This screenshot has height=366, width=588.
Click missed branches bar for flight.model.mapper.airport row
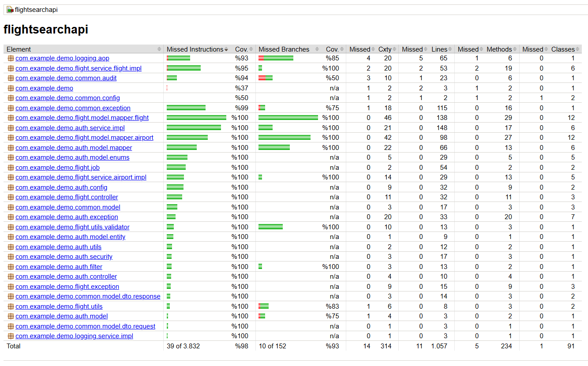285,138
